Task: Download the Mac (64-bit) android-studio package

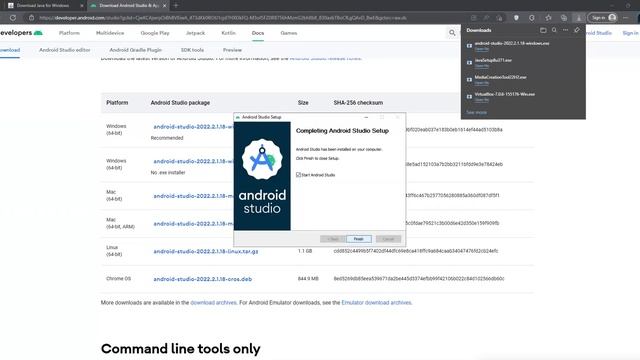Action: (193, 196)
